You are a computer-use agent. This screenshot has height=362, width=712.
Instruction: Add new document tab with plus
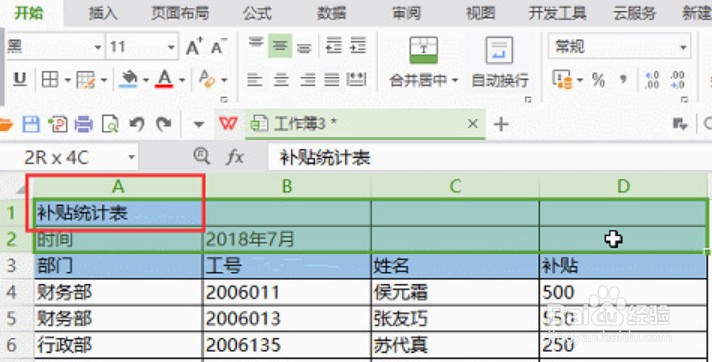pyautogui.click(x=501, y=124)
